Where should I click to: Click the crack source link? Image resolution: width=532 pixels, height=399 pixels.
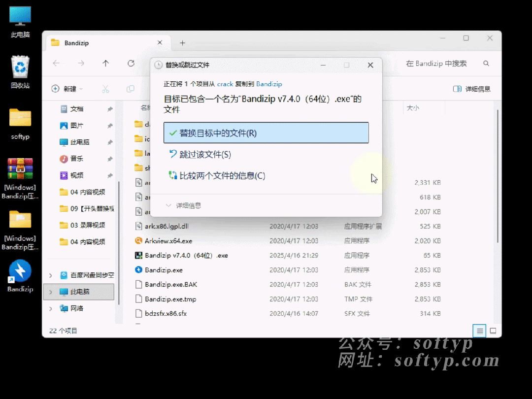pos(225,84)
